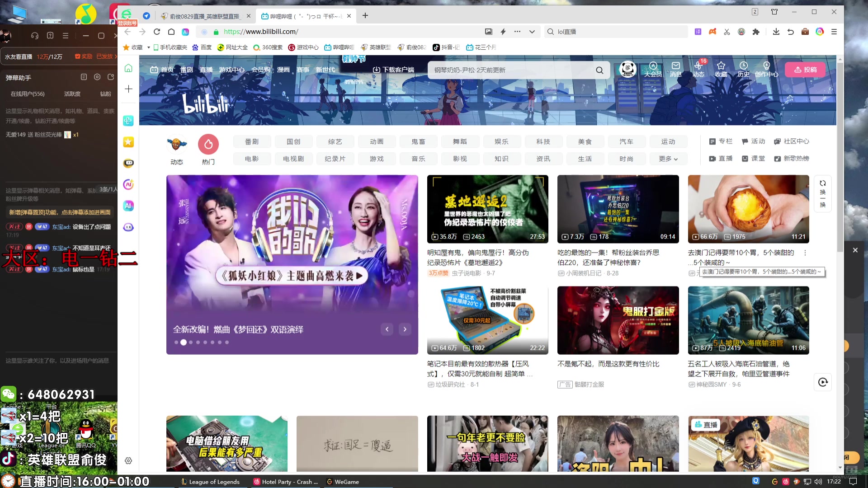The image size is (868, 488).
Task: Click system tray volume icon
Action: tap(818, 482)
